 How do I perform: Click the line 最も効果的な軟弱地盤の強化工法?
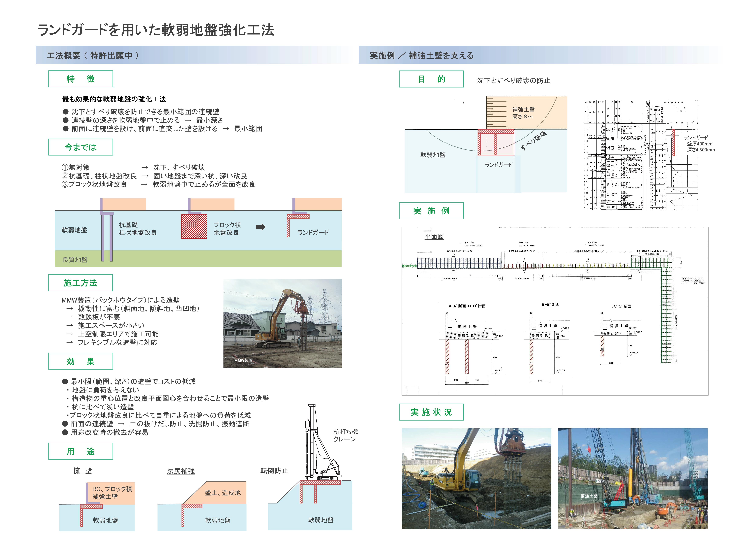click(114, 99)
